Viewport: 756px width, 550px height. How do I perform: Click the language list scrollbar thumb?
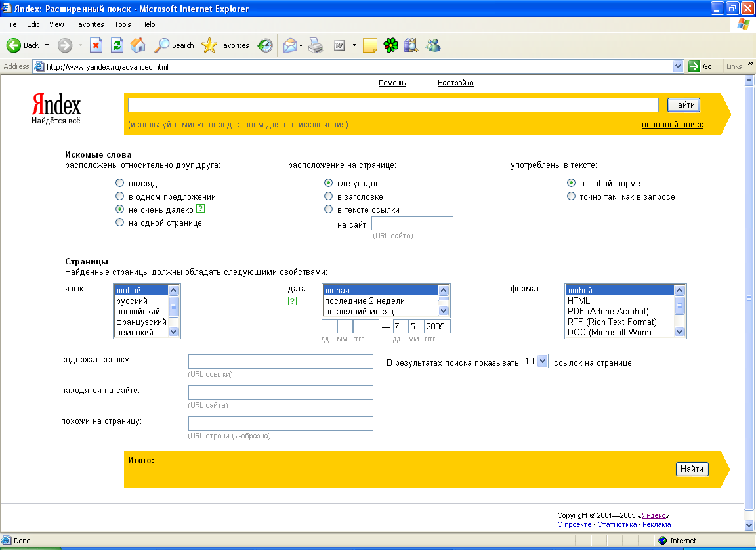(x=174, y=307)
